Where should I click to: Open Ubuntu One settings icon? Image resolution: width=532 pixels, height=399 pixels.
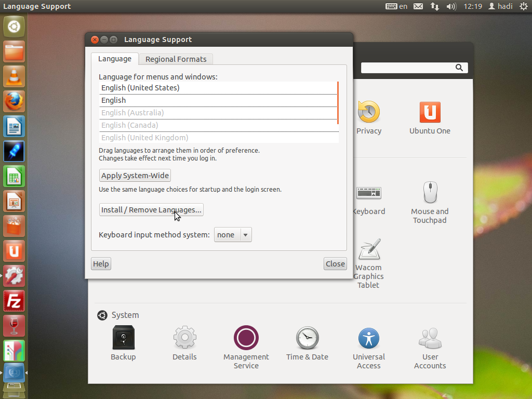pos(430,113)
